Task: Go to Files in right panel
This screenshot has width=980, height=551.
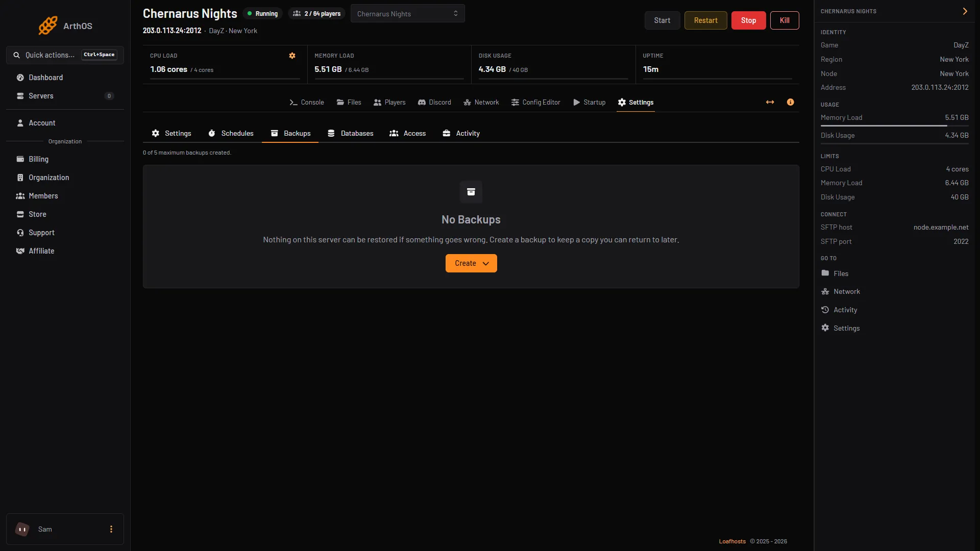Action: [x=835, y=273]
